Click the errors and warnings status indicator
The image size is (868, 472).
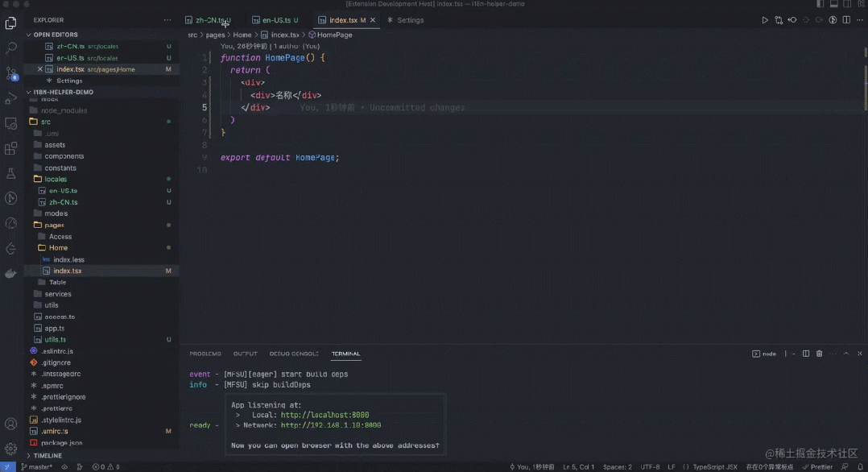click(106, 467)
